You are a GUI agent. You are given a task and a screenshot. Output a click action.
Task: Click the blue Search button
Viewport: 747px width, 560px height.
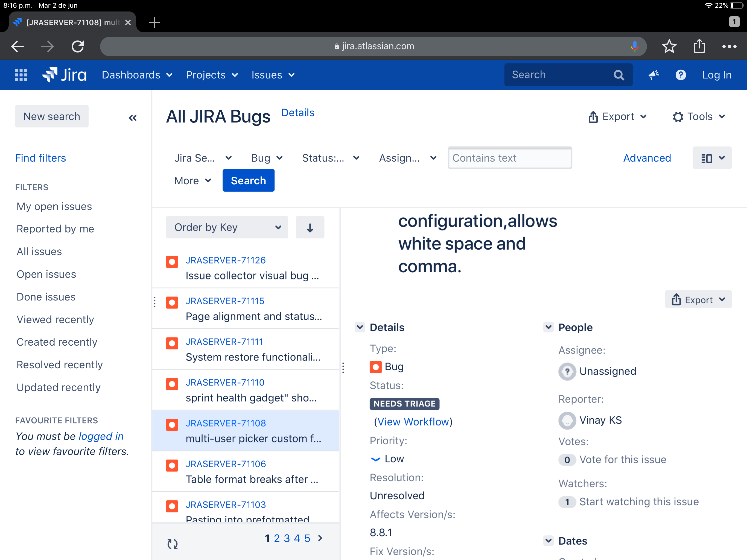[248, 181]
